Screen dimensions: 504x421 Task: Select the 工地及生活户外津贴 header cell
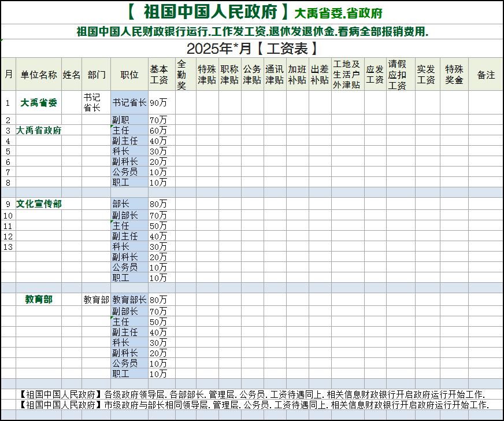[x=347, y=75]
